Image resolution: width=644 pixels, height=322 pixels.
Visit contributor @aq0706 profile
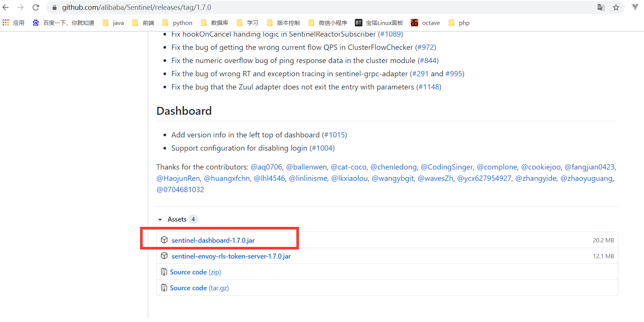point(267,167)
